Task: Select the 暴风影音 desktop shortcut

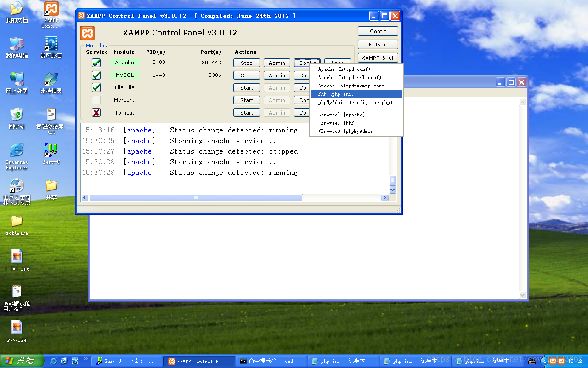Action: point(51,47)
